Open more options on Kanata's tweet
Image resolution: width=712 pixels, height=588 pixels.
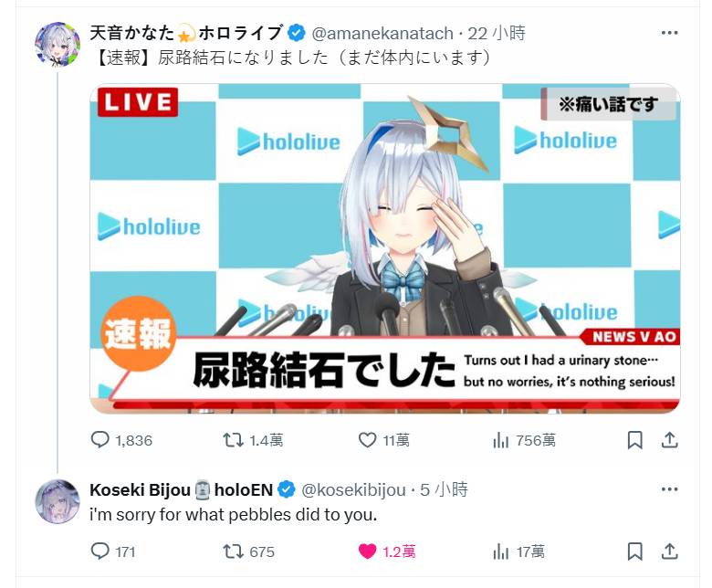tap(669, 33)
